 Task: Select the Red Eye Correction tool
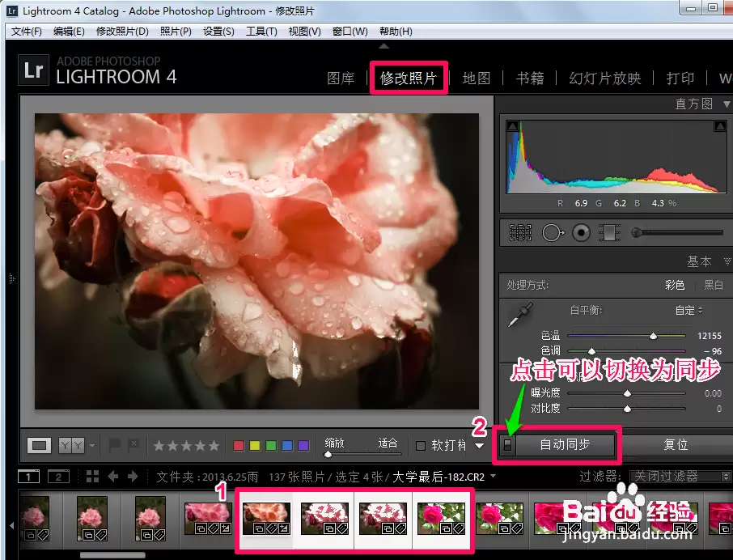coord(581,232)
